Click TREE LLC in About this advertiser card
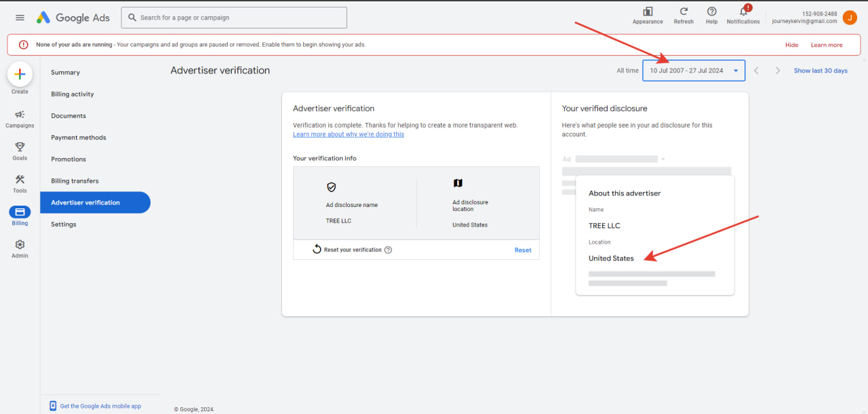Viewport: 868px width, 414px height. click(604, 226)
